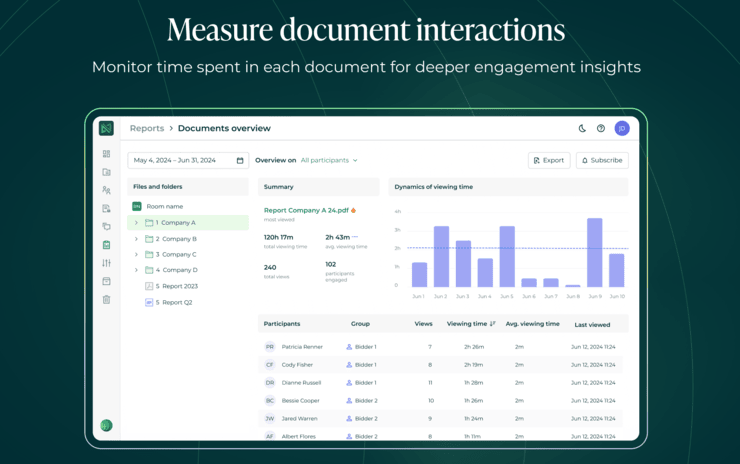The image size is (740, 464).
Task: Open Report Company A 24.pdf link
Action: pyautogui.click(x=306, y=210)
